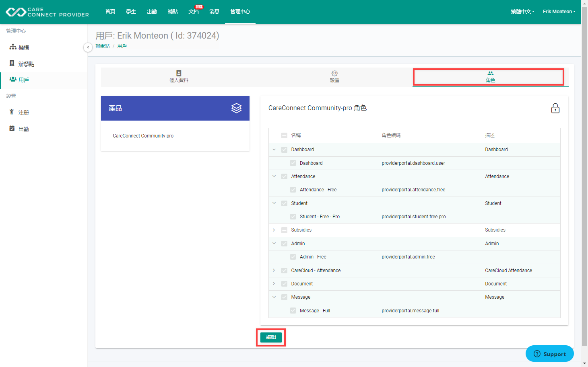Toggle the Message - Full checkbox
Image resolution: width=588 pixels, height=367 pixels.
click(293, 311)
